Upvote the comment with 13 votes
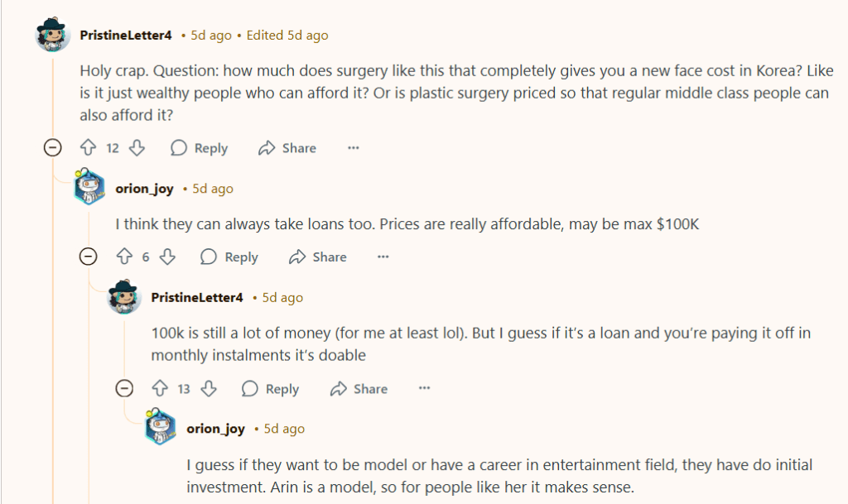Image resolution: width=848 pixels, height=504 pixels. (x=160, y=389)
